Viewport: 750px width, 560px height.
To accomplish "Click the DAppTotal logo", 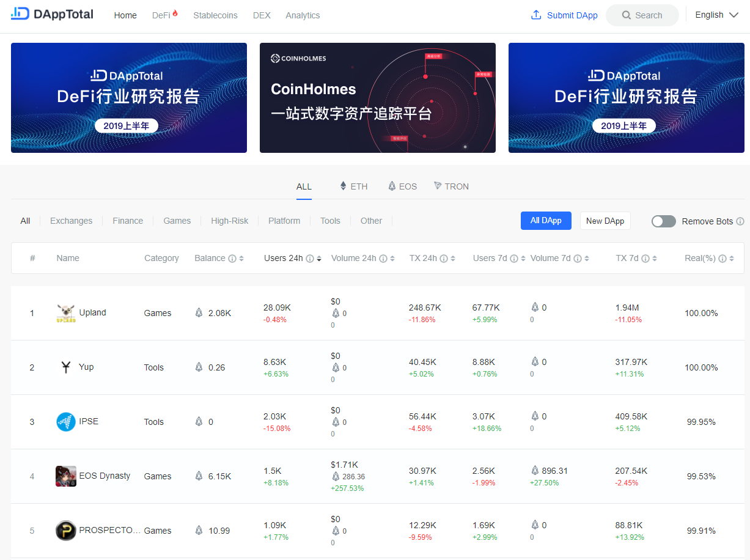I will coord(51,13).
